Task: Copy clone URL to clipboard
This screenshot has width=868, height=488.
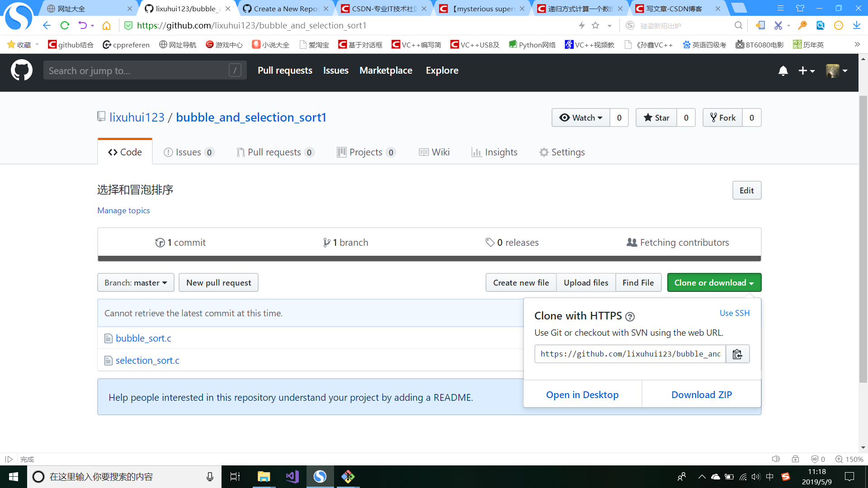Action: click(737, 354)
